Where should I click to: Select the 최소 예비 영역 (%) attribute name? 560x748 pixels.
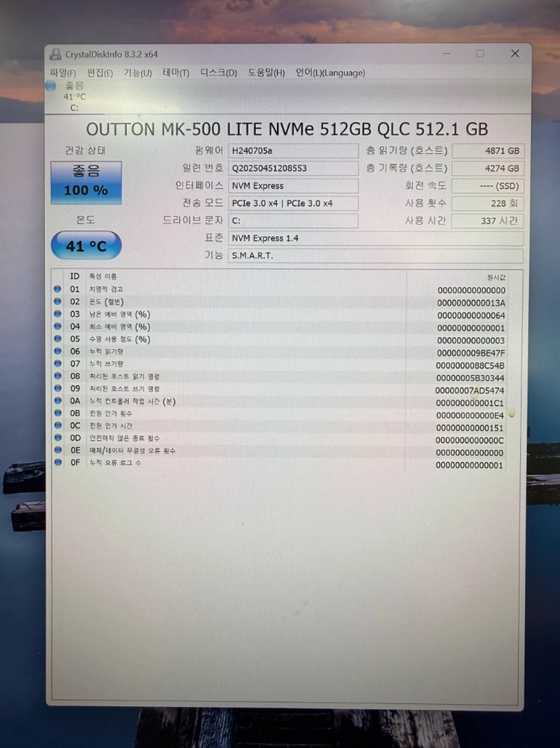point(119,327)
